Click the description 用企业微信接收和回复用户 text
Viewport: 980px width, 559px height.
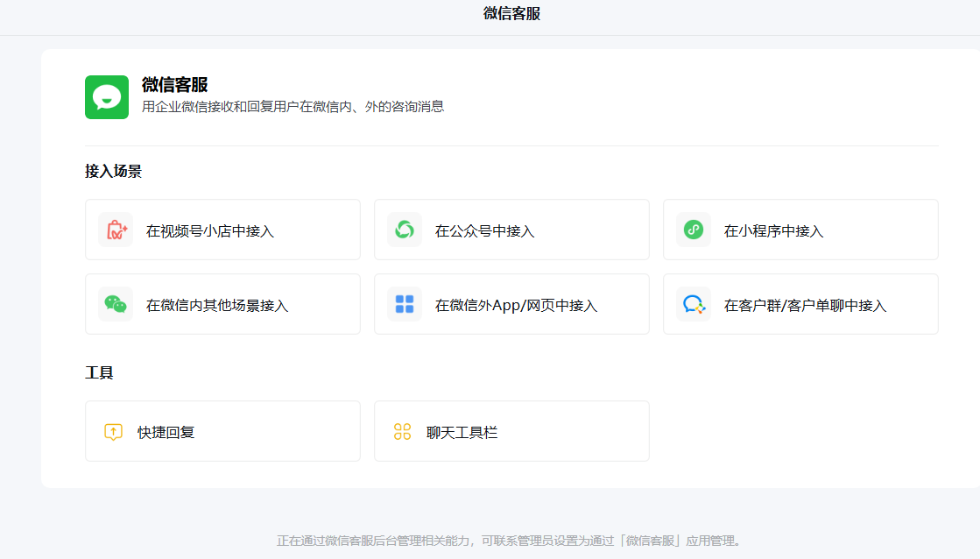[293, 107]
